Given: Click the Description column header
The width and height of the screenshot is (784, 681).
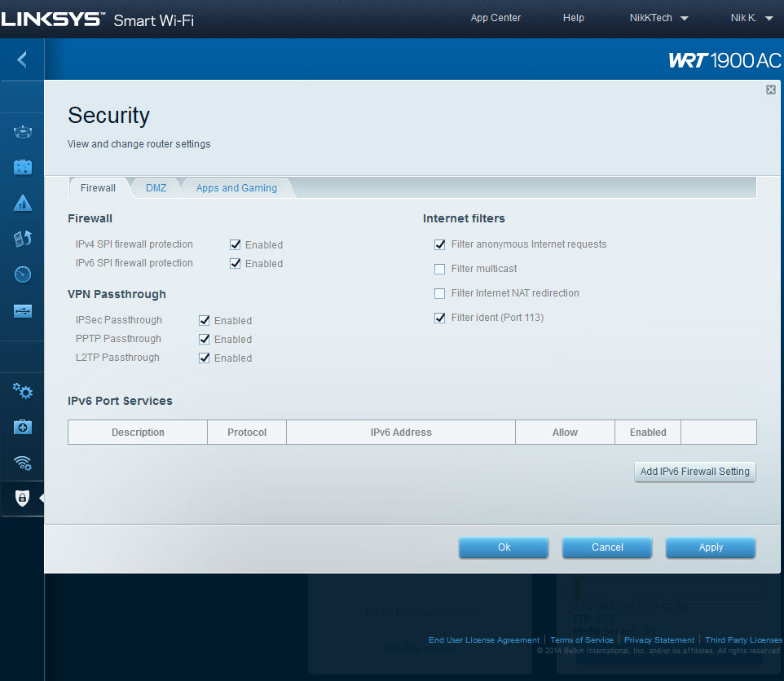Looking at the screenshot, I should point(138,433).
